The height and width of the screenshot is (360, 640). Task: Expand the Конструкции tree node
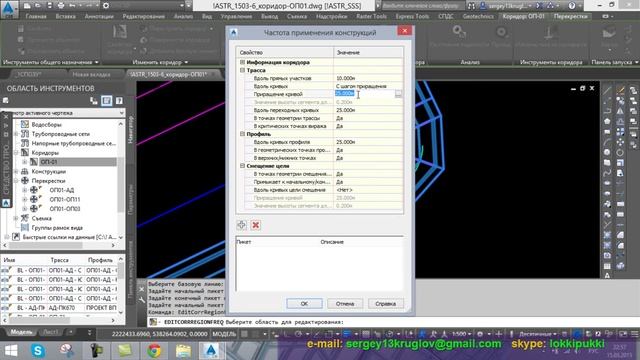click(x=16, y=171)
